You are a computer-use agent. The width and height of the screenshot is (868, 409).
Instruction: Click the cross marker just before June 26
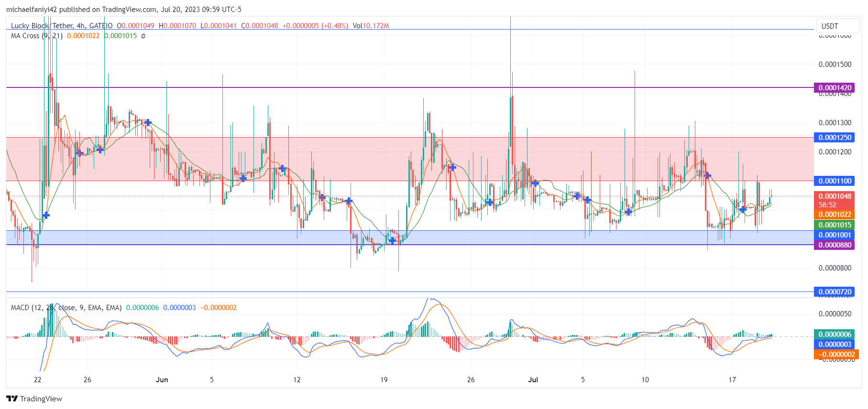pyautogui.click(x=452, y=167)
